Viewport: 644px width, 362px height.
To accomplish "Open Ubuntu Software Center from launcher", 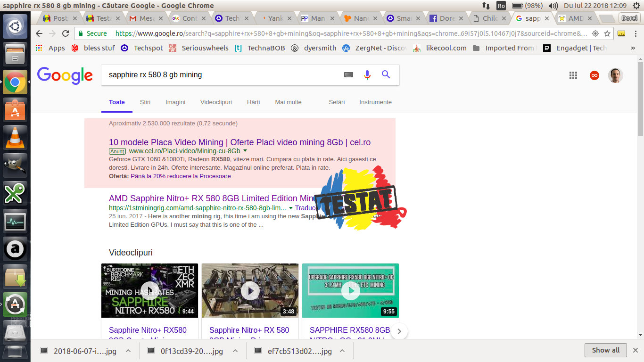I will click(x=15, y=110).
